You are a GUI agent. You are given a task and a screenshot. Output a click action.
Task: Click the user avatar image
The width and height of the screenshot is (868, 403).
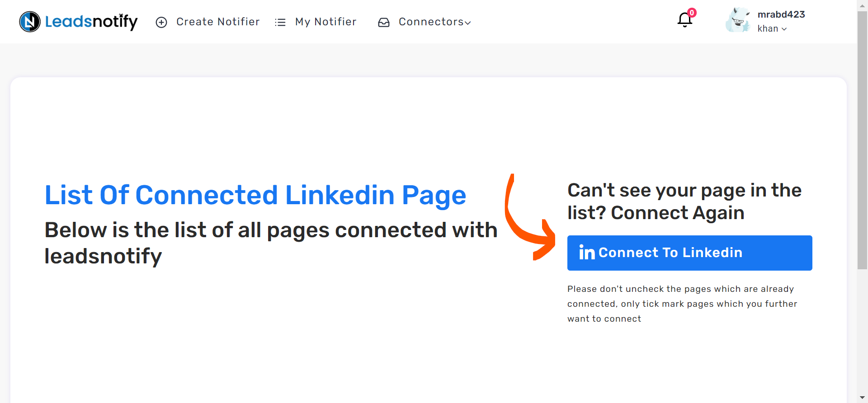point(738,20)
